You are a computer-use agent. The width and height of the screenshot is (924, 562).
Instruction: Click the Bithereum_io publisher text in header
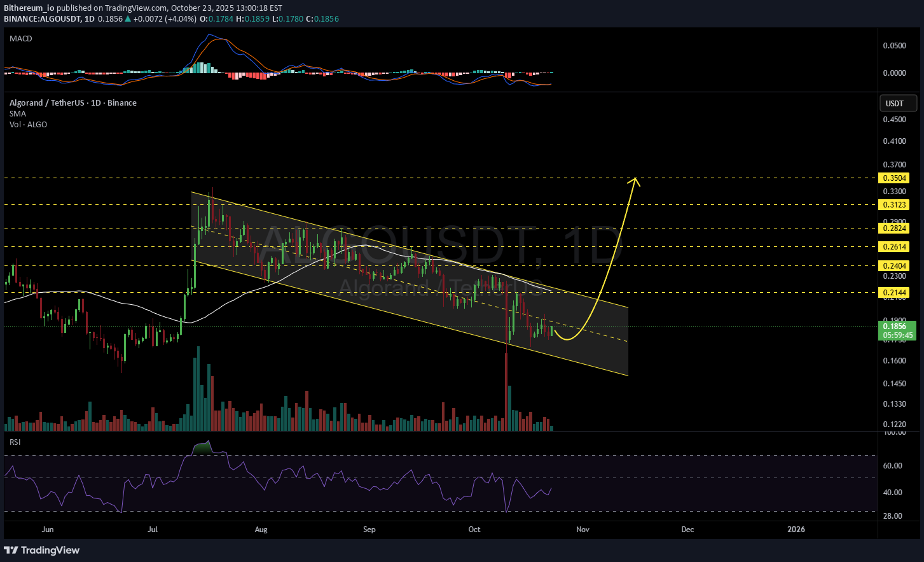(29, 8)
